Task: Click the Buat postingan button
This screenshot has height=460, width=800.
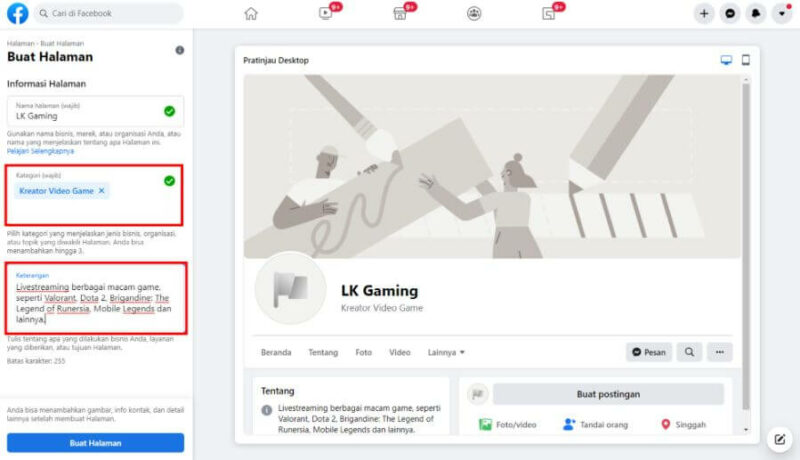Action: point(608,394)
